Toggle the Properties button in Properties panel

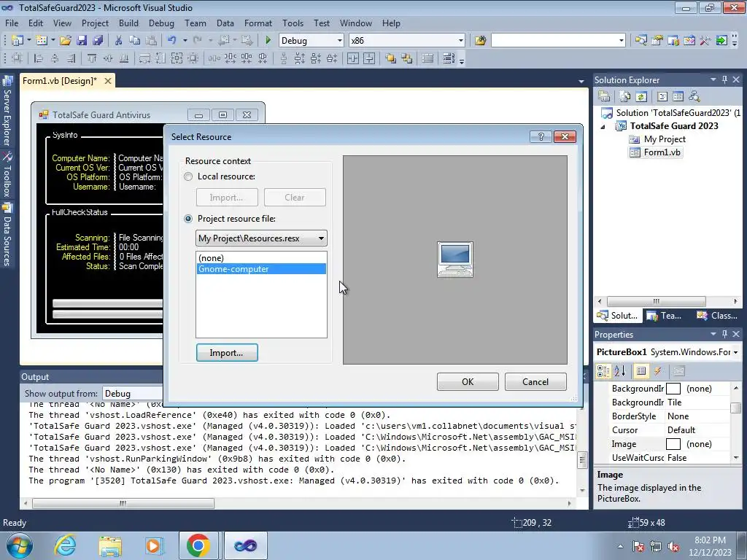click(641, 371)
